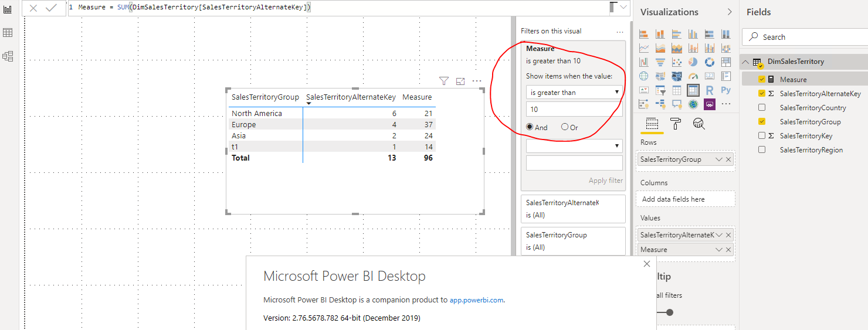Viewport: 868px width, 330px height.
Task: Commit the formula with the checkmark icon
Action: pos(51,8)
